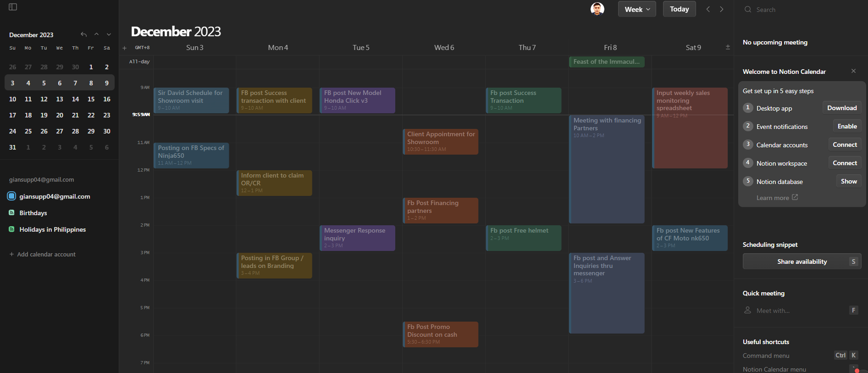Select Tue 5 day header
868x373 pixels.
click(361, 47)
